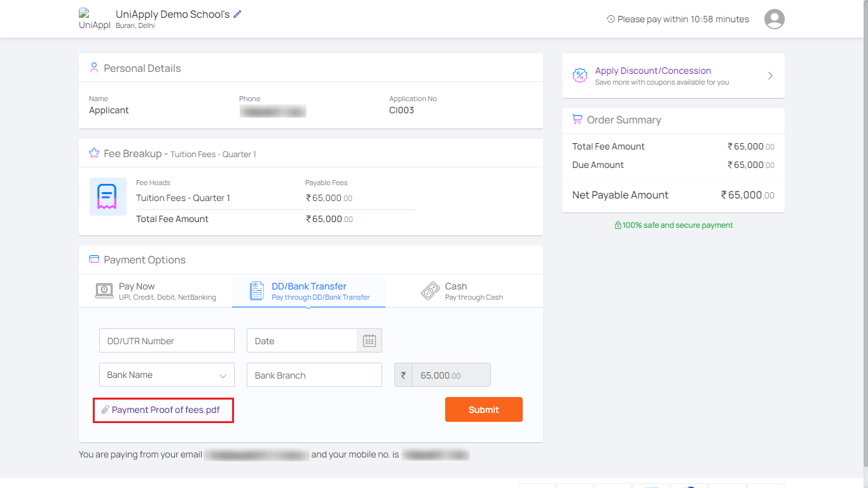The image size is (868, 488).
Task: Expand Apply Discount/Concession chevron arrow
Action: tap(770, 76)
